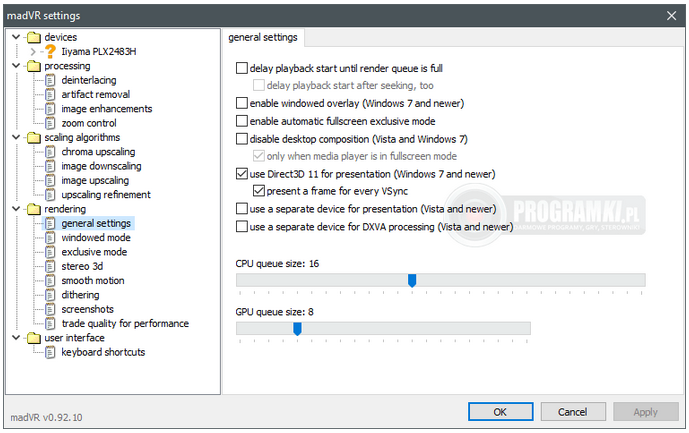The width and height of the screenshot is (689, 433).
Task: Collapse the processing tree node
Action: pos(16,66)
